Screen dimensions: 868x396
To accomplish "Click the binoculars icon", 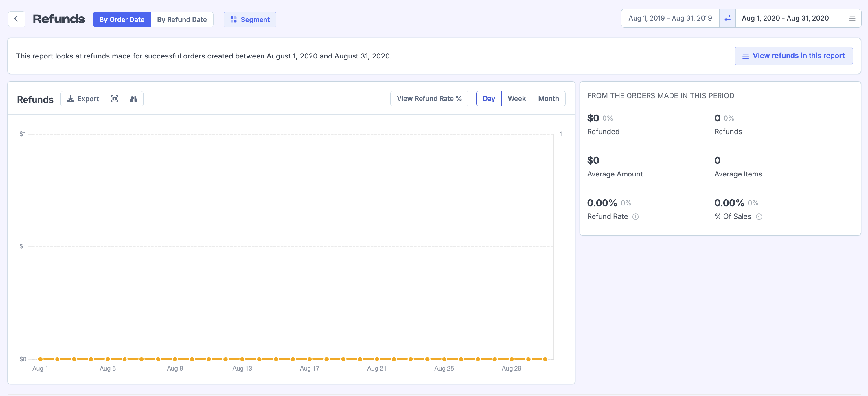I will point(133,99).
